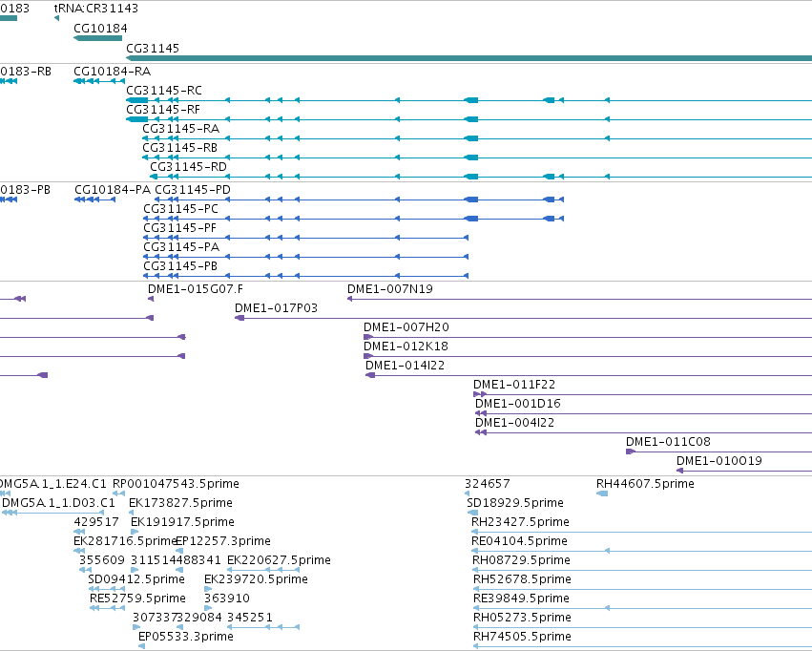Viewport: 812px width, 651px height.
Task: Pick the CG31145-RB transcript label
Action: click(x=180, y=148)
